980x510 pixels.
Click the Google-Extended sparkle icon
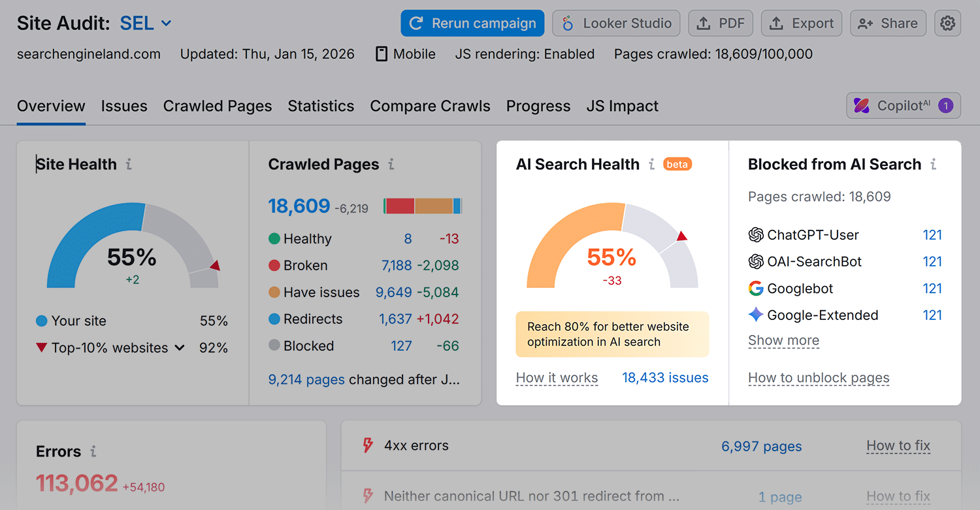point(756,315)
